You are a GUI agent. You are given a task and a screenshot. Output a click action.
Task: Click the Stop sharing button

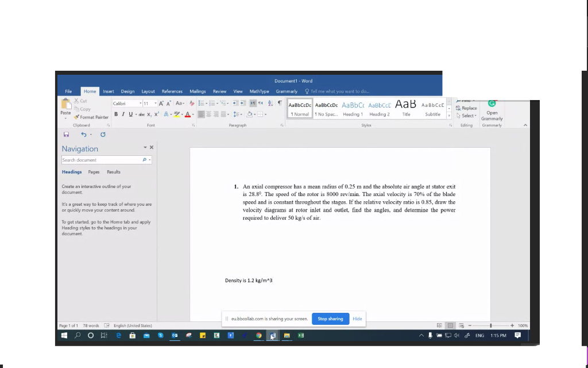click(x=330, y=319)
